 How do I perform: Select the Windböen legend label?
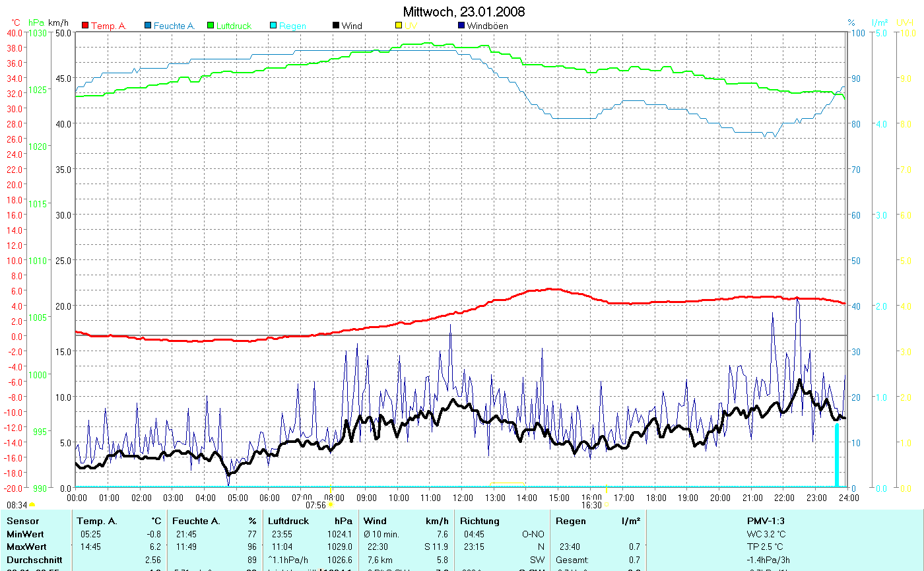487,26
